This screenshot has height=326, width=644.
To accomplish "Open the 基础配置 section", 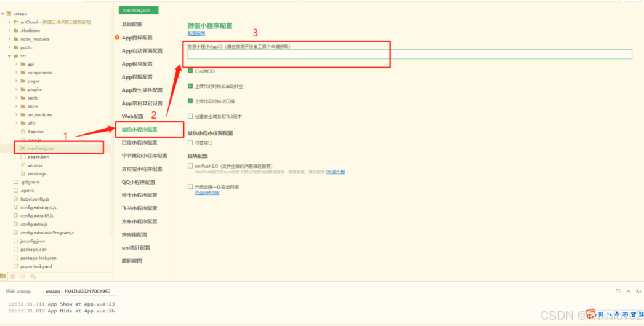I will point(132,24).
